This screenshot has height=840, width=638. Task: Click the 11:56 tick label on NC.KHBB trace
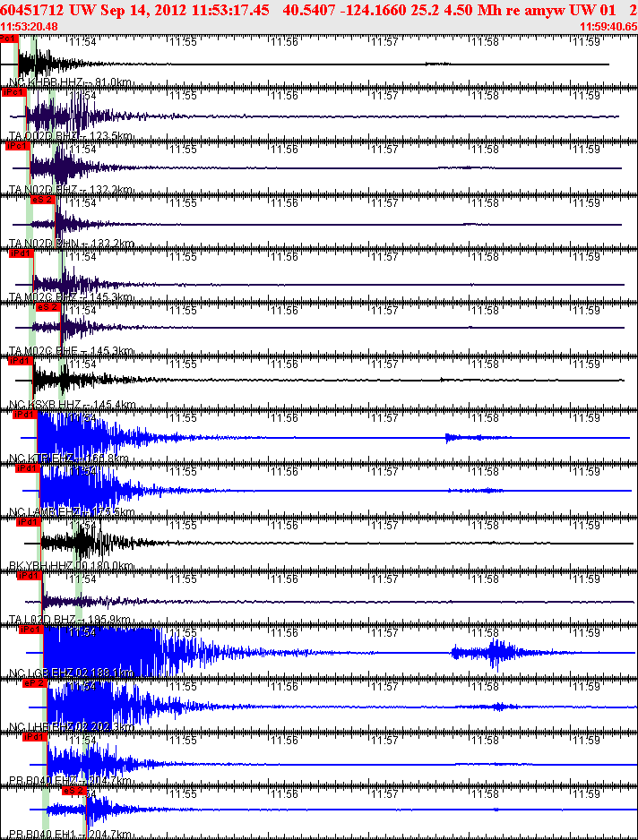284,42
